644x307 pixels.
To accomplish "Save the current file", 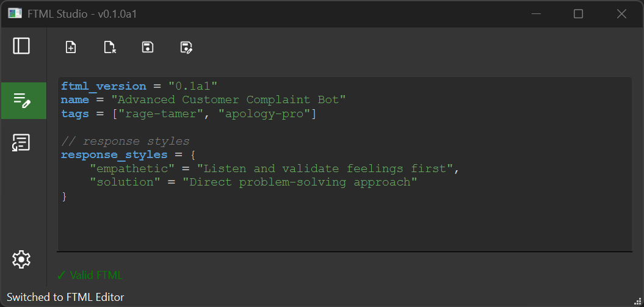I will tap(147, 48).
